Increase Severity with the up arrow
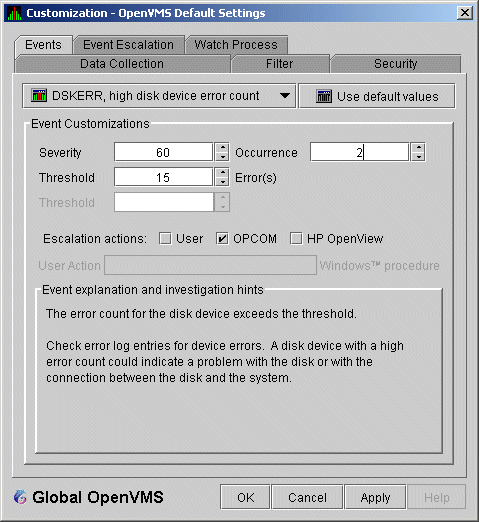The width and height of the screenshot is (479, 522). click(x=222, y=148)
